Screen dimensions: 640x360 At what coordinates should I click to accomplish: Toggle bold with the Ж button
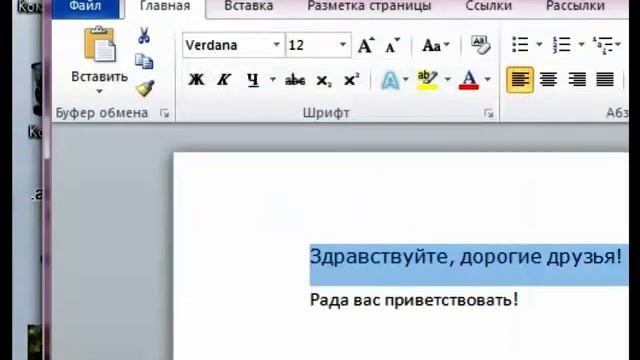pyautogui.click(x=196, y=80)
